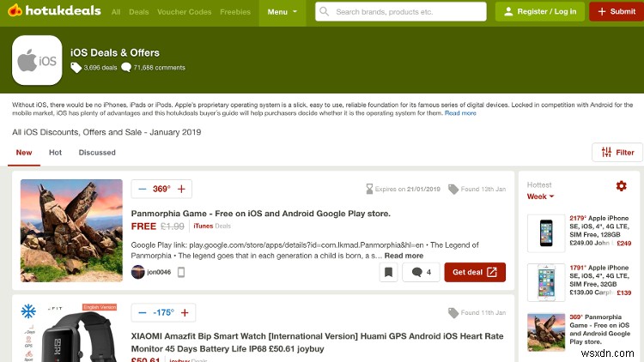Switch to the Hot tab
The image size is (644, 362).
pyautogui.click(x=55, y=153)
